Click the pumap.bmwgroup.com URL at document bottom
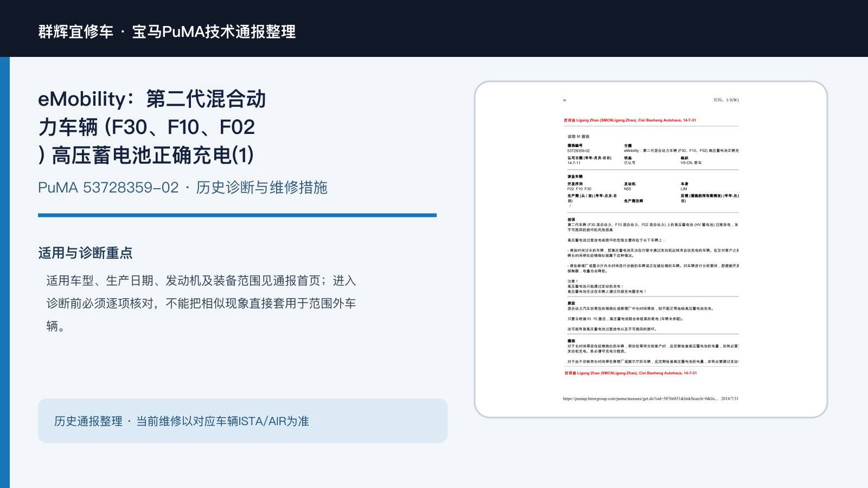This screenshot has width=868, height=488. 640,399
